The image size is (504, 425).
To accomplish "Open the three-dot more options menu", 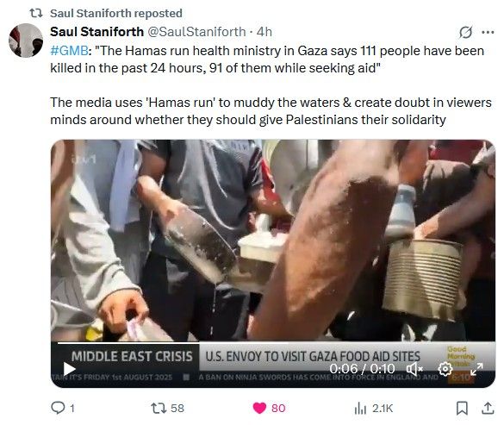I will tap(488, 32).
